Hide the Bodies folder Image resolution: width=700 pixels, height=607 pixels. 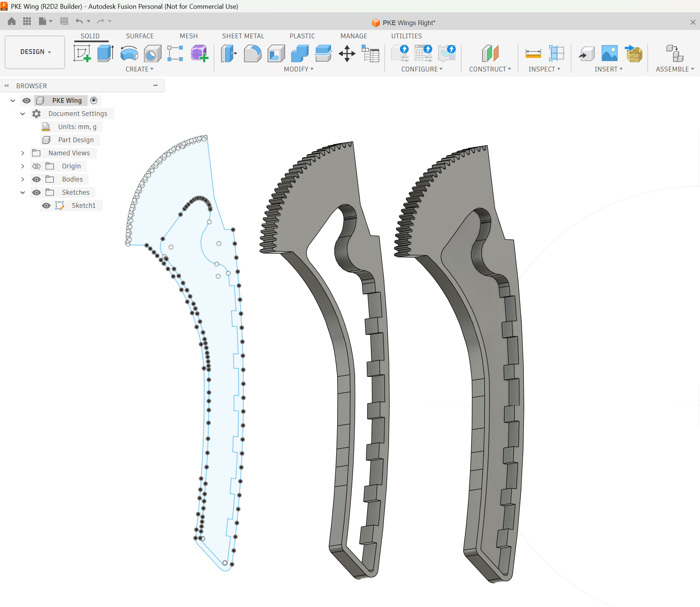point(36,179)
